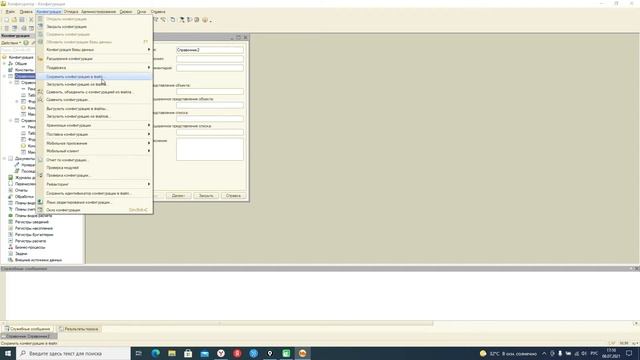
Task: Open the Действия dropdown in configuration panel
Action: tap(11, 42)
